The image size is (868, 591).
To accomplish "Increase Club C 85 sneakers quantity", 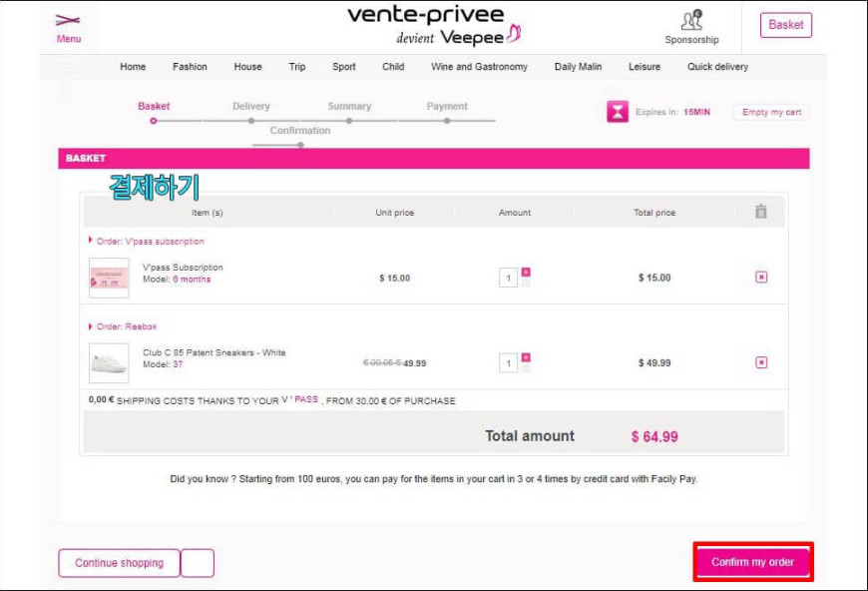I will tap(526, 357).
